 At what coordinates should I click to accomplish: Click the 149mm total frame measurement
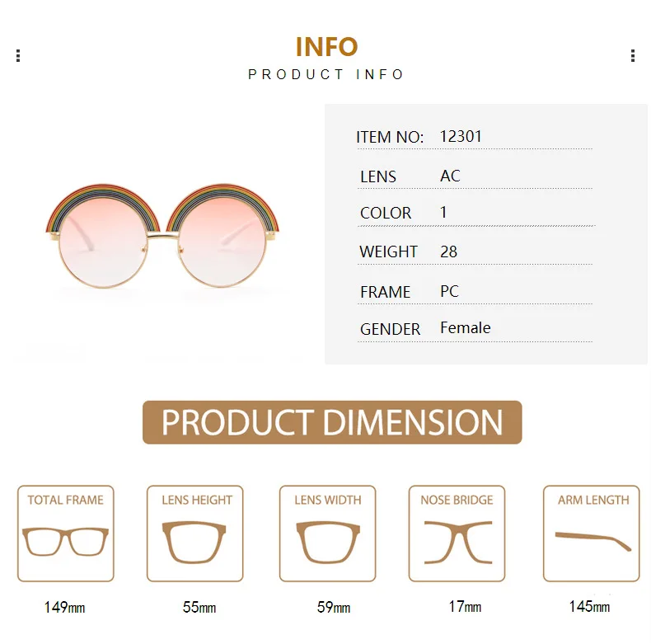point(65,608)
